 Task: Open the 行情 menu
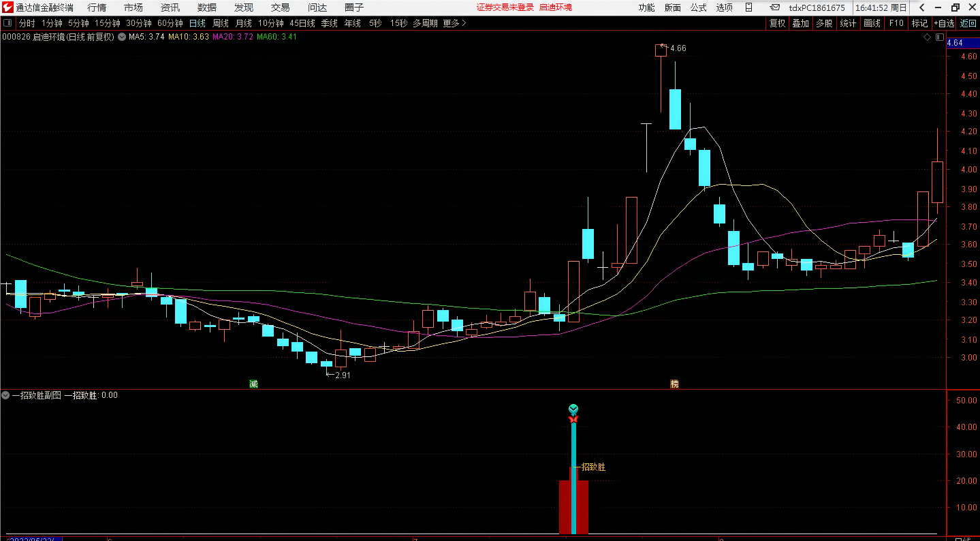pos(97,7)
